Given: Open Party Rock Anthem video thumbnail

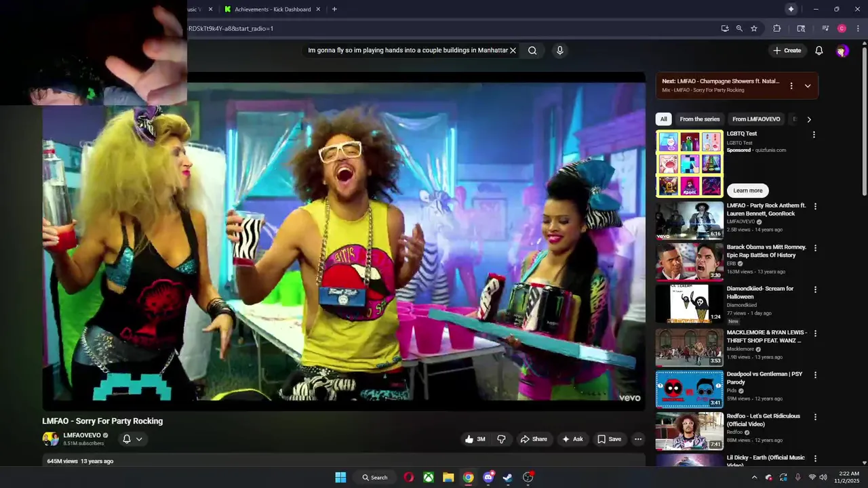Looking at the screenshot, I should click(690, 220).
